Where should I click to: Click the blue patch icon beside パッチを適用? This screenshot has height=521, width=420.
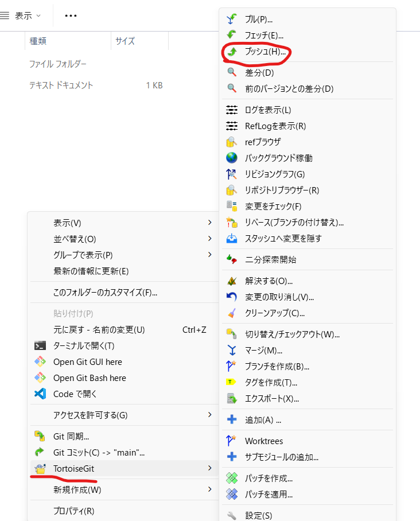point(232,495)
